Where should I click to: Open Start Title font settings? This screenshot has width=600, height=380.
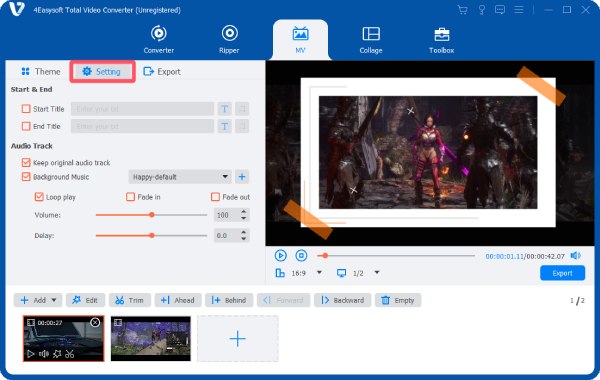click(225, 109)
